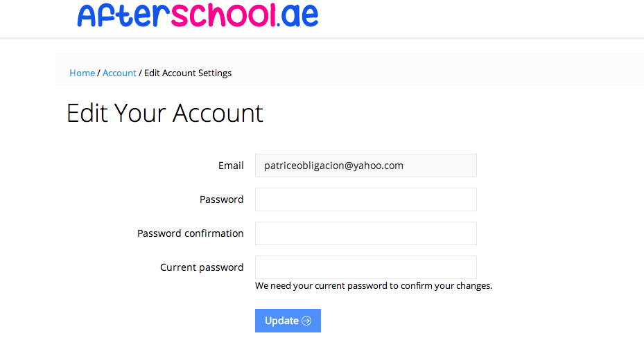Select the Current password input field
The height and width of the screenshot is (338, 644).
[365, 267]
